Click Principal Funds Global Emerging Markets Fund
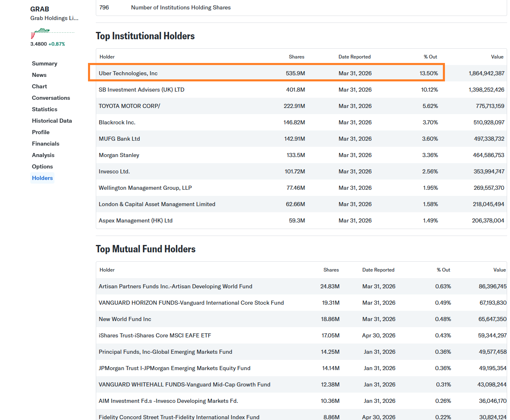 pyautogui.click(x=165, y=352)
